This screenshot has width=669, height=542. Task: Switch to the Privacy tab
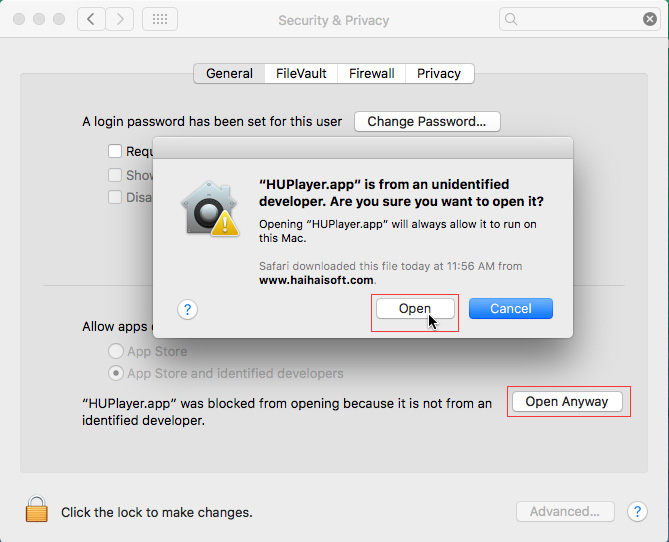(439, 73)
